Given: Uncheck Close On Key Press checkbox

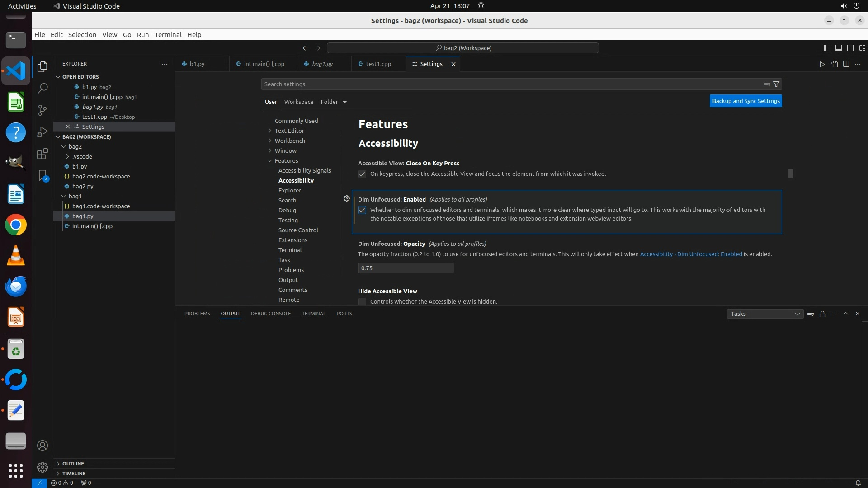Looking at the screenshot, I should [x=362, y=174].
